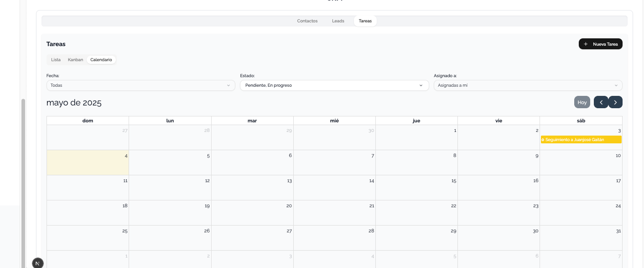Click the vertical scrollbar on the left panel

tap(23, 183)
